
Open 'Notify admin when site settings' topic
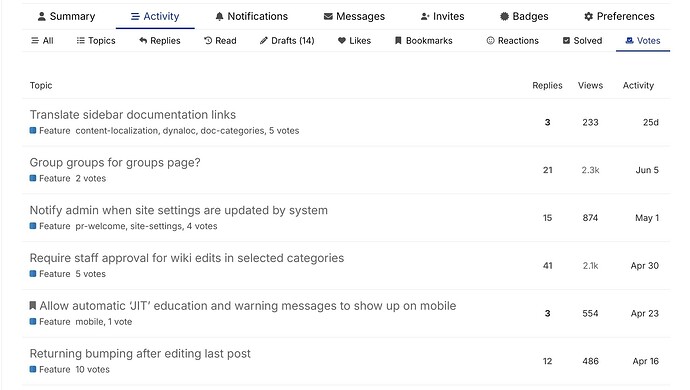point(179,210)
